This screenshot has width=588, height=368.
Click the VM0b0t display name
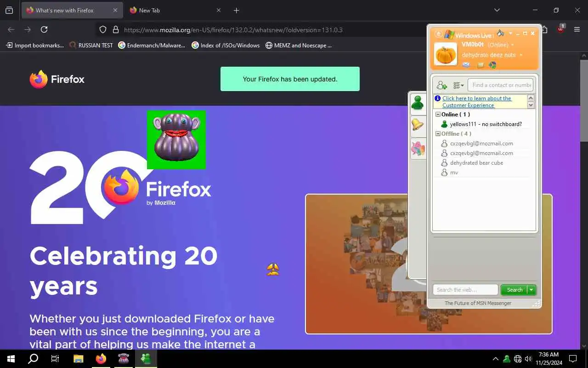pyautogui.click(x=473, y=45)
